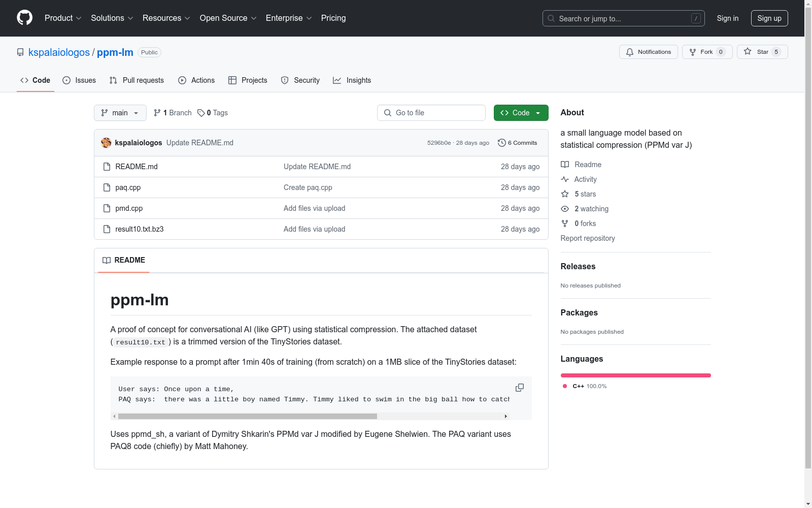Click the branch icon beside 1 Branch
The width and height of the screenshot is (812, 508).
click(x=157, y=113)
